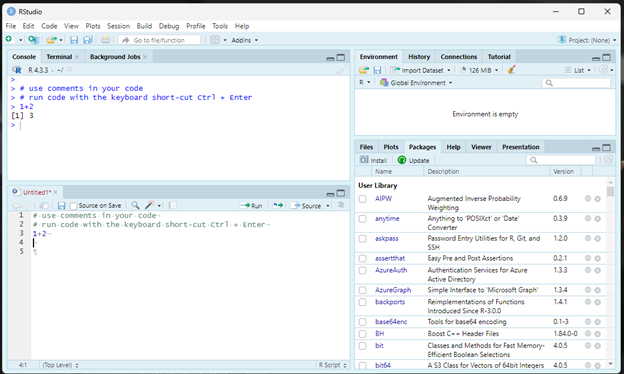The image size is (624, 374).
Task: Open the R Script file type dropdown
Action: tap(332, 365)
